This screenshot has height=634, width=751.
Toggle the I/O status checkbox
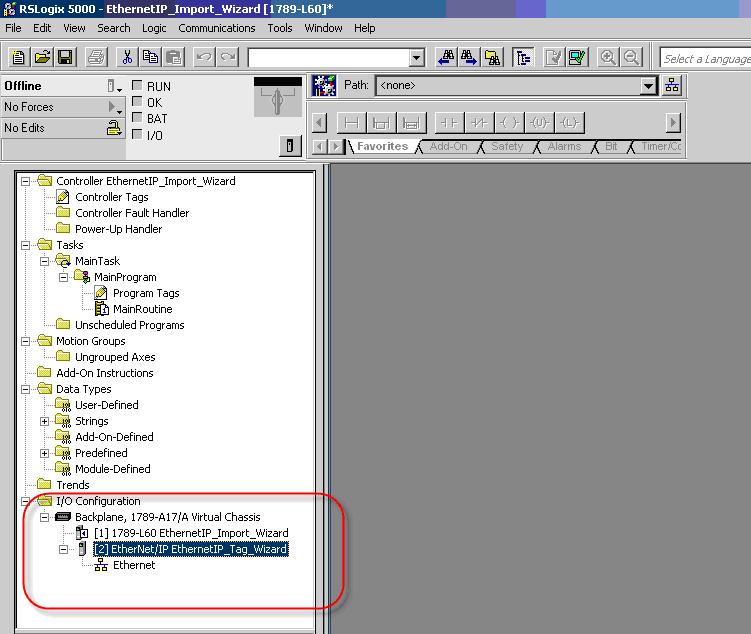click(x=137, y=134)
